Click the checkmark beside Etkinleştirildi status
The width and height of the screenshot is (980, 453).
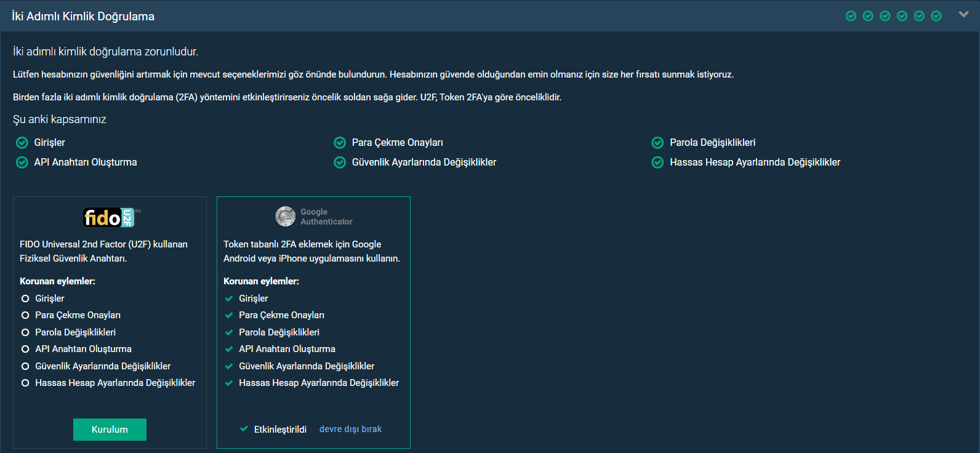pos(244,429)
